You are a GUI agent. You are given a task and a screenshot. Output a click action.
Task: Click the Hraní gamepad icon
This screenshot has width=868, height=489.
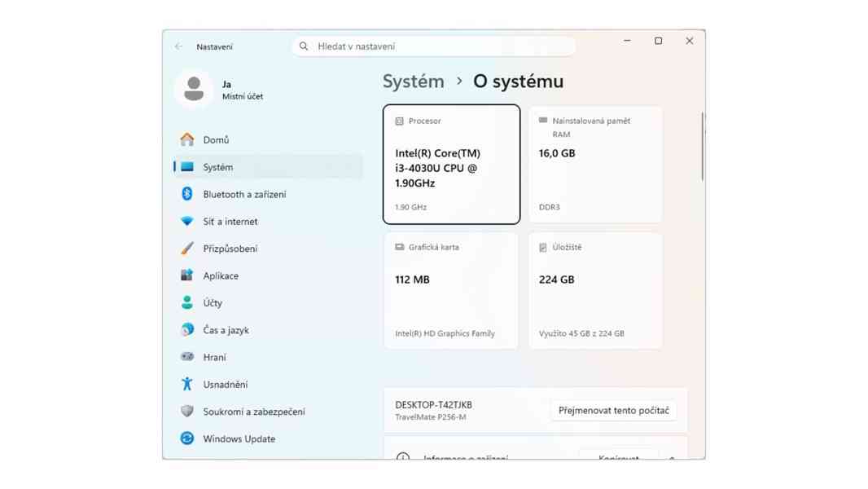point(187,357)
